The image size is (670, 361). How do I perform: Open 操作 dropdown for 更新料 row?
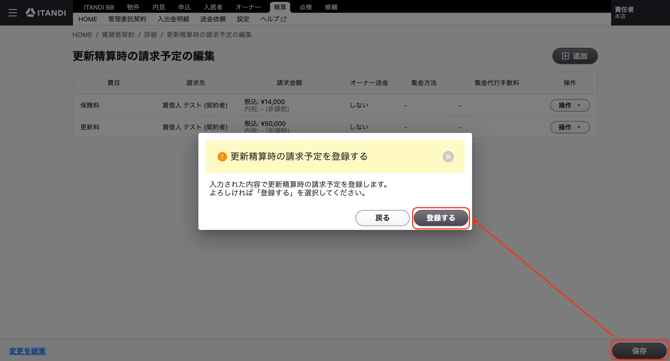(x=570, y=127)
